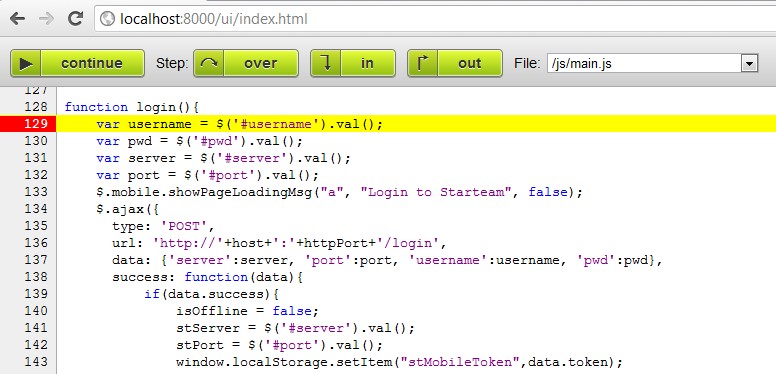Click the globe site info icon
776x374 pixels.
pyautogui.click(x=107, y=19)
